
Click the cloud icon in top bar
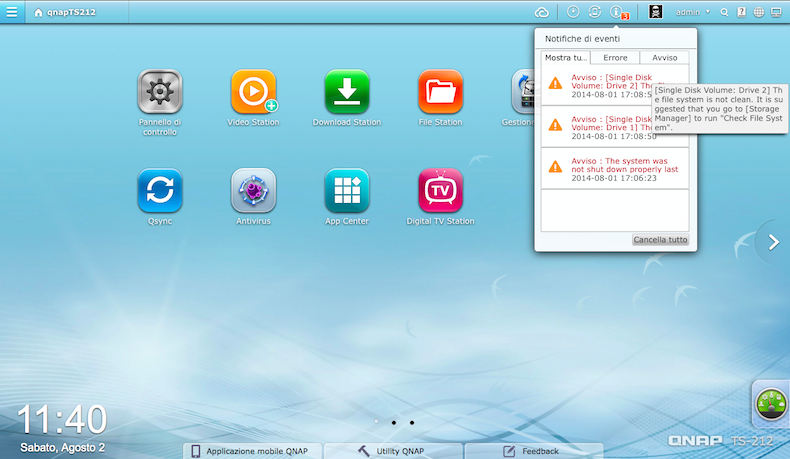point(542,12)
